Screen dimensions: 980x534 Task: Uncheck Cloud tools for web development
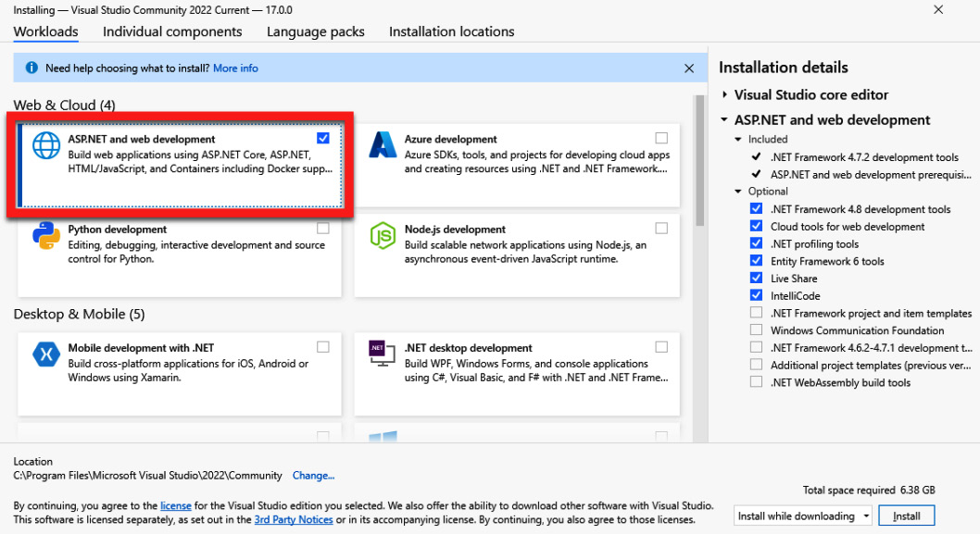(x=756, y=226)
